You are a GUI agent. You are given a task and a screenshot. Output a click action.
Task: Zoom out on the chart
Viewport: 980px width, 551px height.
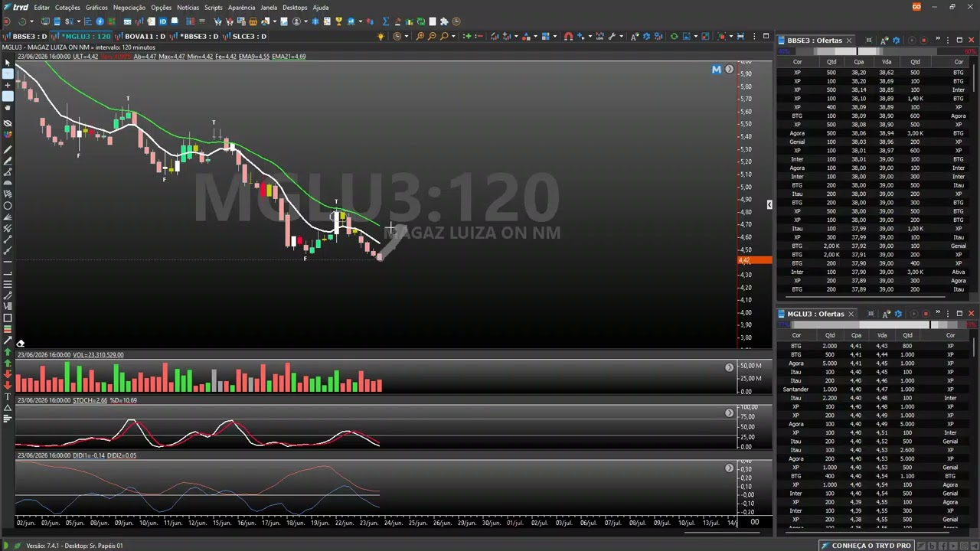click(x=432, y=36)
